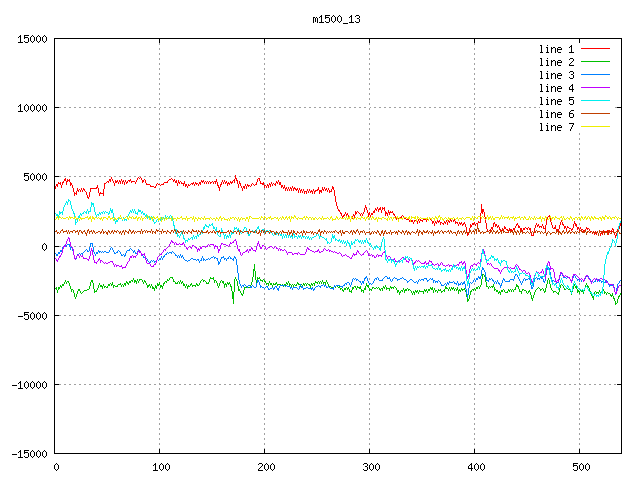Click the 'line 3' legend label

[557, 75]
